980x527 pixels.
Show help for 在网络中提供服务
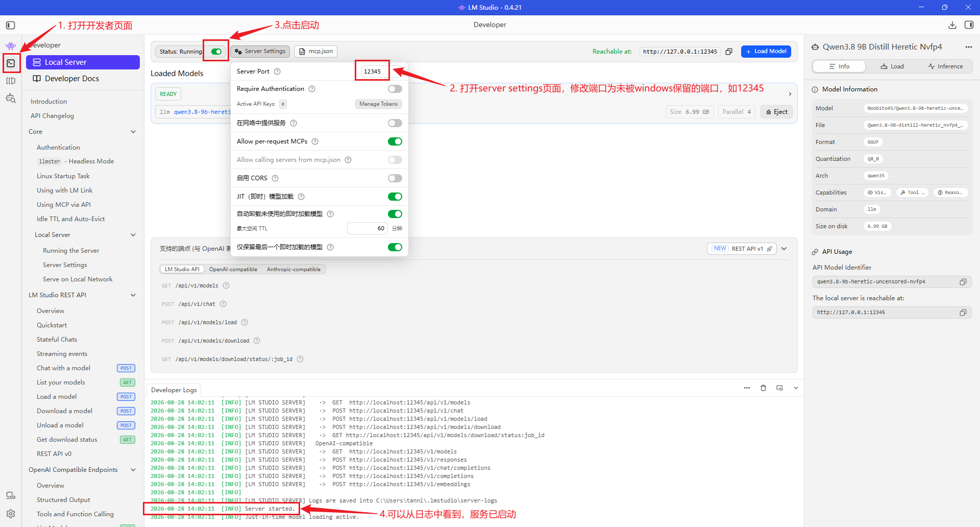(x=293, y=123)
